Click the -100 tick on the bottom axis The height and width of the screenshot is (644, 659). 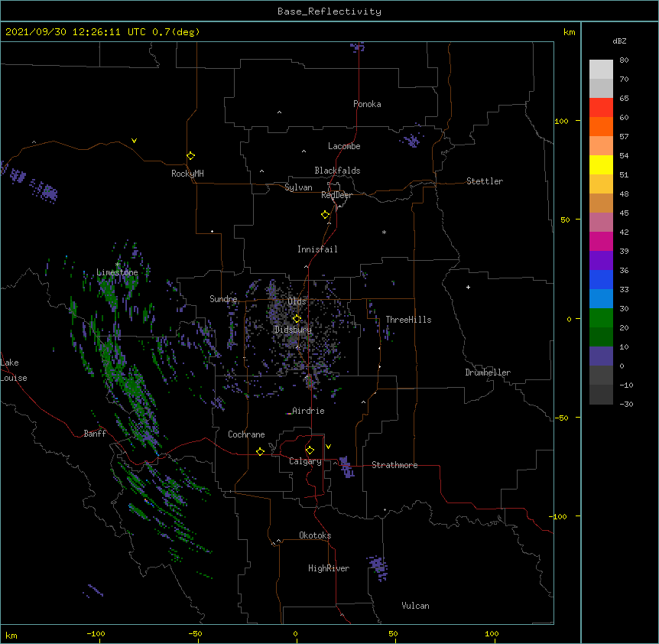[96, 633]
